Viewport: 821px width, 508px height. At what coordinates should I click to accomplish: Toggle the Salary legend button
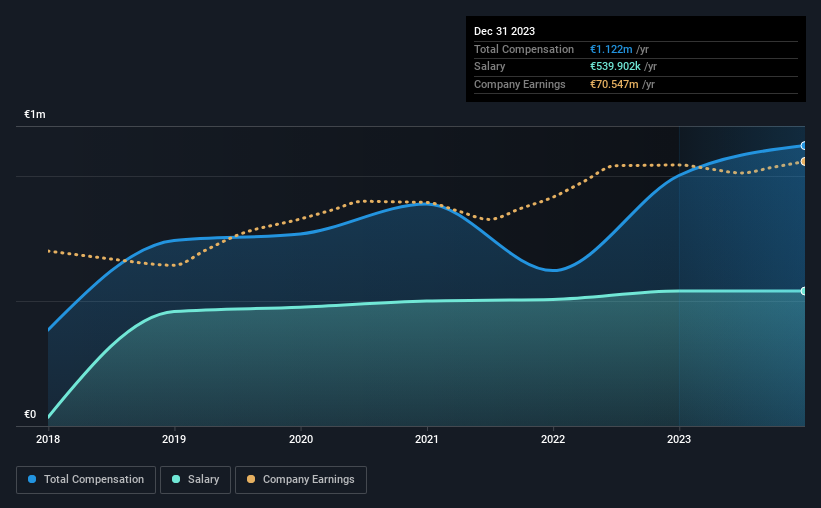tap(195, 480)
